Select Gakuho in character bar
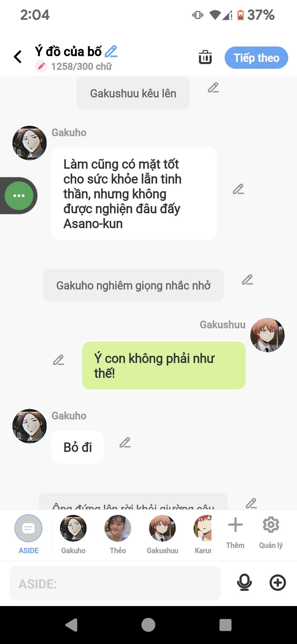This screenshot has height=644, width=297. [x=73, y=534]
